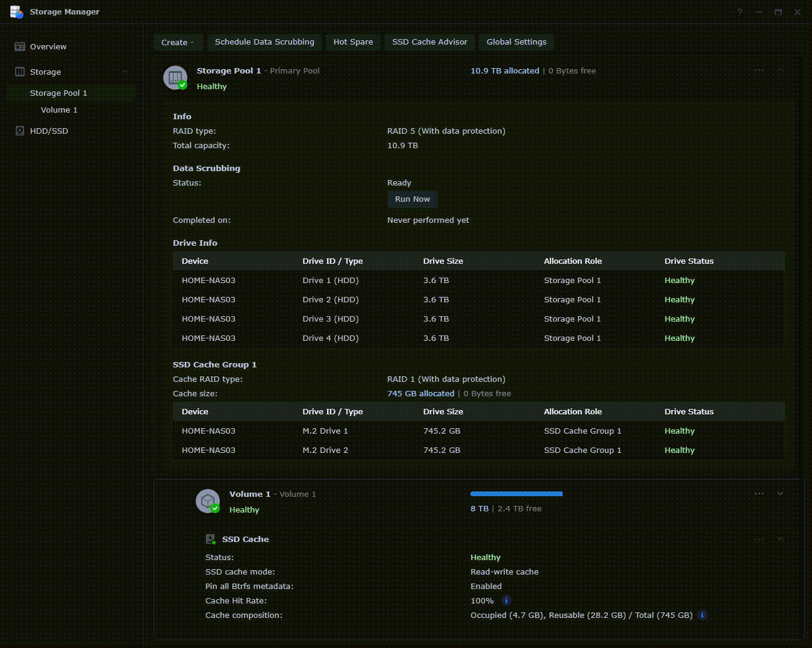Select HDD/SSD in the sidebar
Screen dimensions: 812x648
(x=49, y=131)
